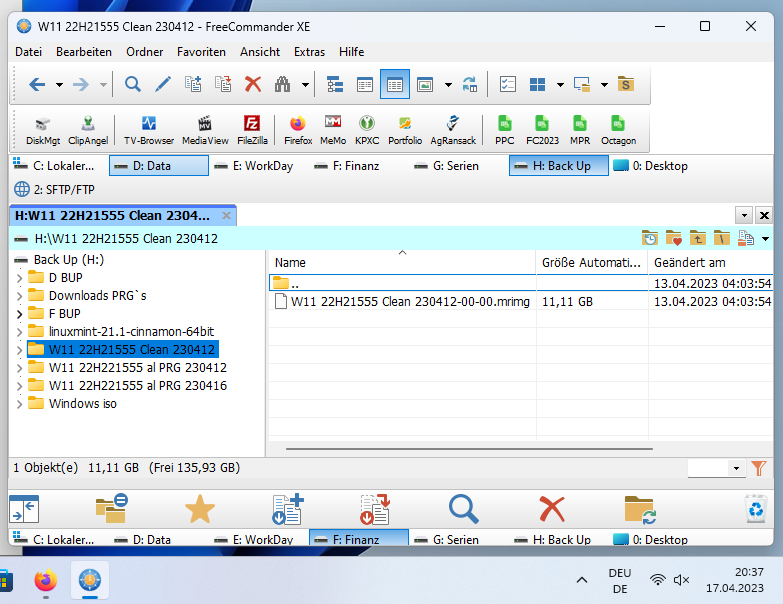
Task: Open Firefox from the Windows taskbar
Action: coord(45,581)
